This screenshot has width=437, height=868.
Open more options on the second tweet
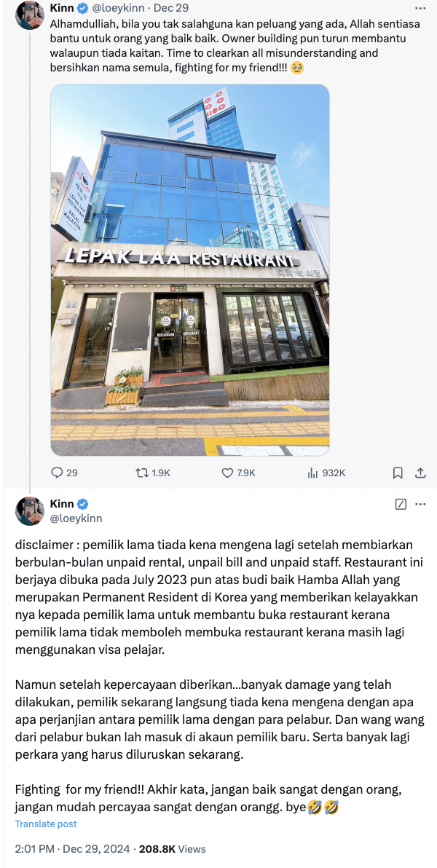420,505
